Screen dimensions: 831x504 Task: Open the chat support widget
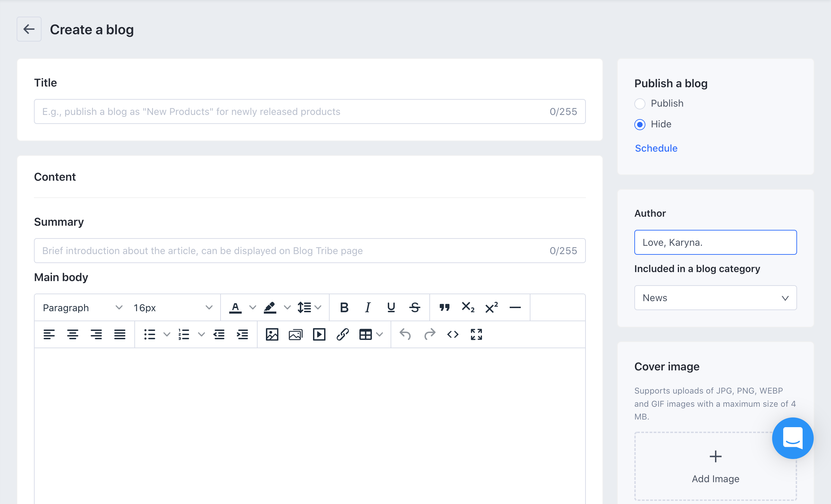pyautogui.click(x=792, y=438)
